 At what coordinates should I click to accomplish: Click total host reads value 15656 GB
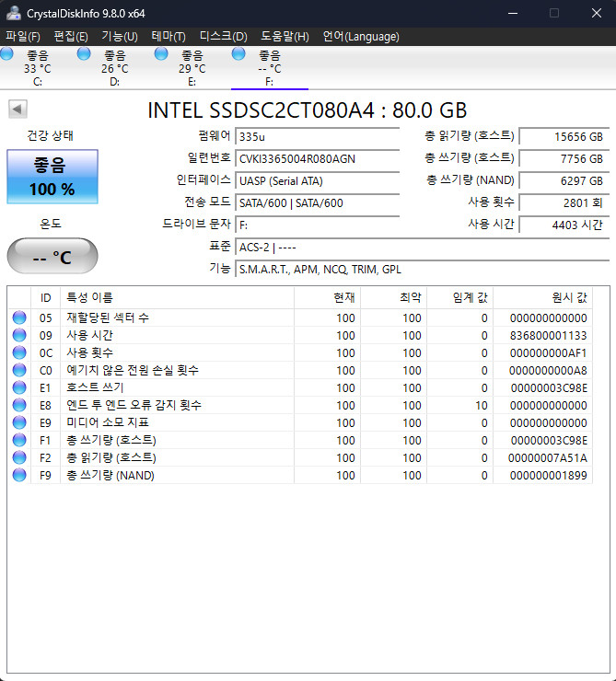point(564,137)
